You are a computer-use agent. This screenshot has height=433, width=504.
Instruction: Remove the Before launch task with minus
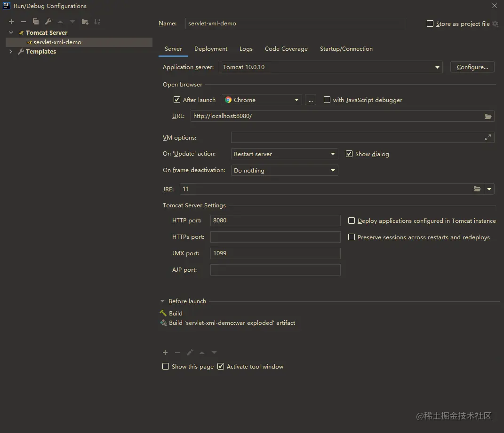[177, 353]
